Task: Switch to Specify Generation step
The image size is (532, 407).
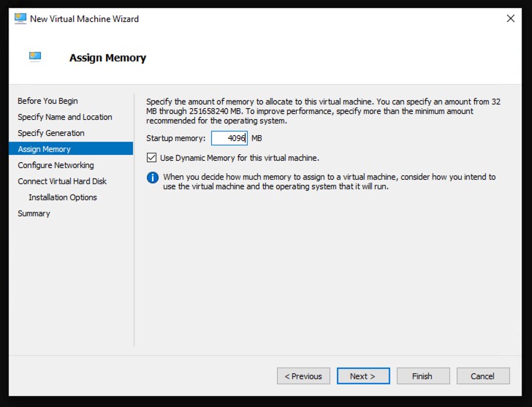Action: 51,133
